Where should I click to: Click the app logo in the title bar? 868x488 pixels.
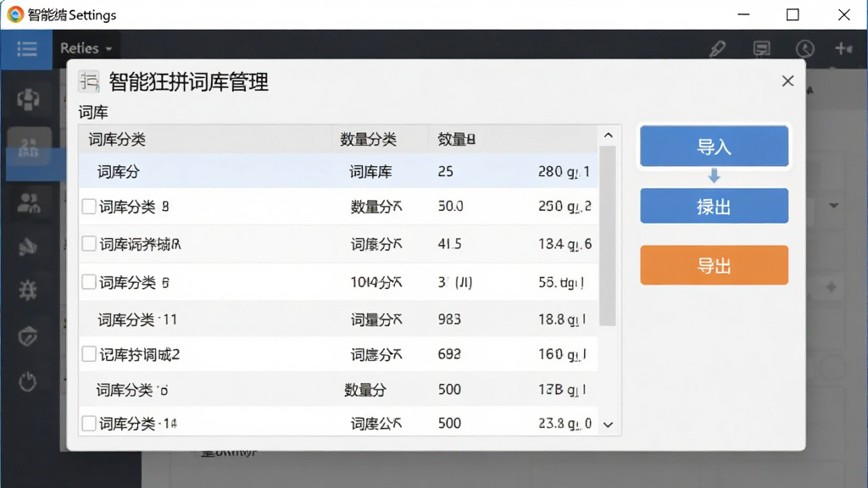15,14
